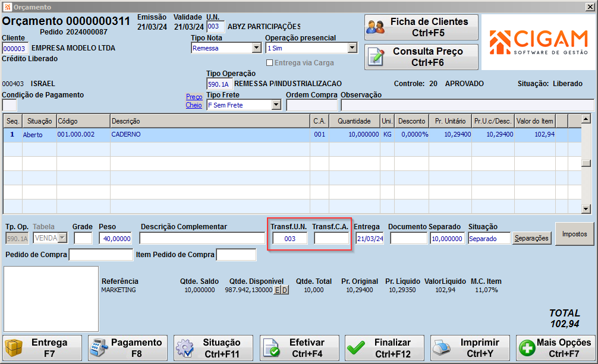Click the Separações button
The height and width of the screenshot is (364, 598).
531,238
